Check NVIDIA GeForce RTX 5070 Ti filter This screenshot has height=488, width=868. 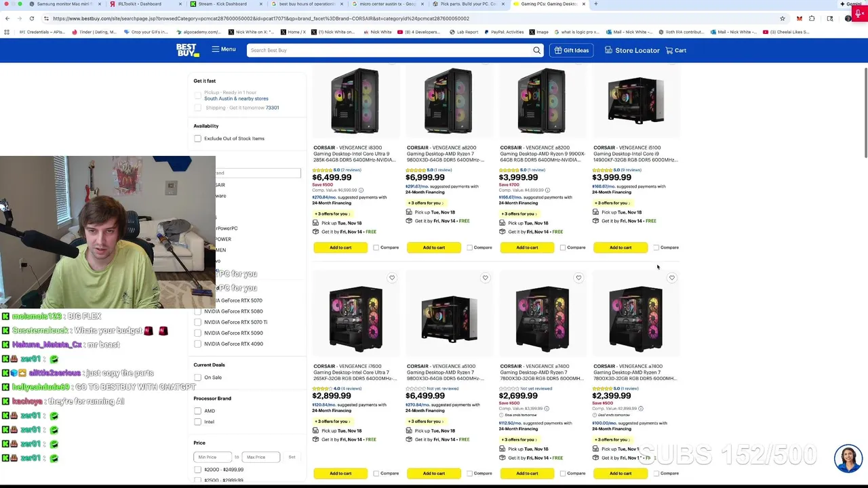pyautogui.click(x=197, y=322)
